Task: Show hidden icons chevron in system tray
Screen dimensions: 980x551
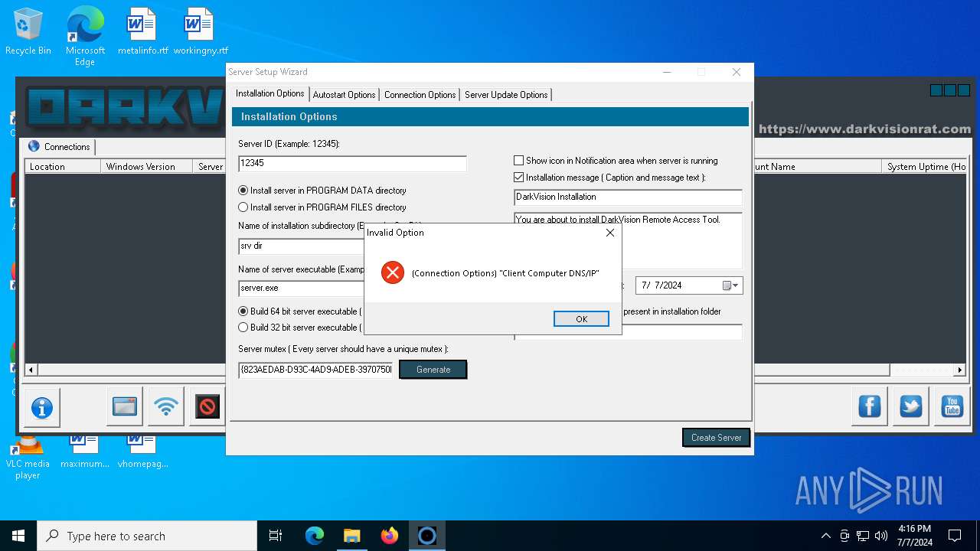Action: point(825,536)
